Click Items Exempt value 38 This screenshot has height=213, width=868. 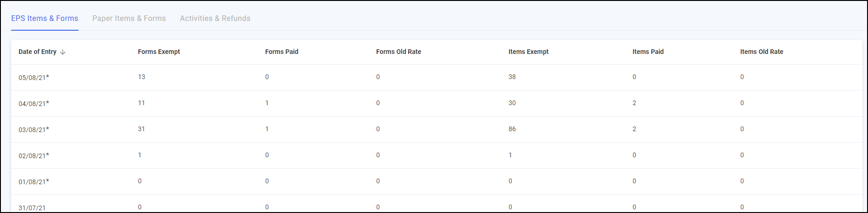(512, 77)
